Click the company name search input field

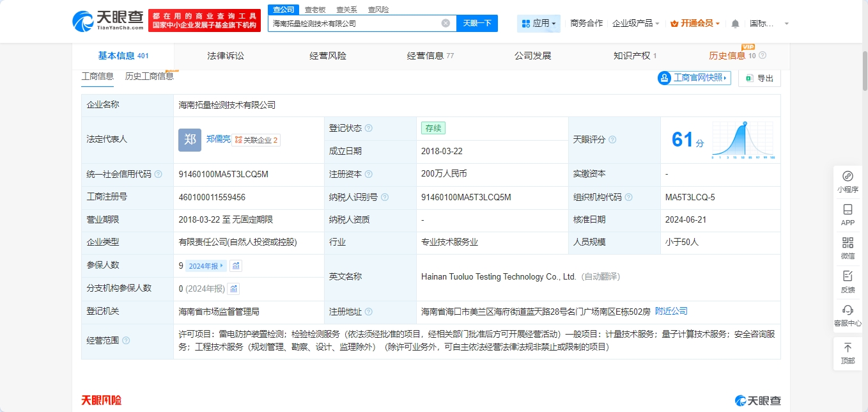tap(354, 24)
